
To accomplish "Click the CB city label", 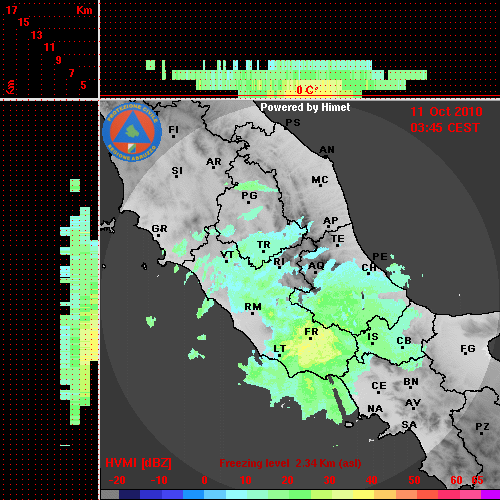I will click(404, 341).
